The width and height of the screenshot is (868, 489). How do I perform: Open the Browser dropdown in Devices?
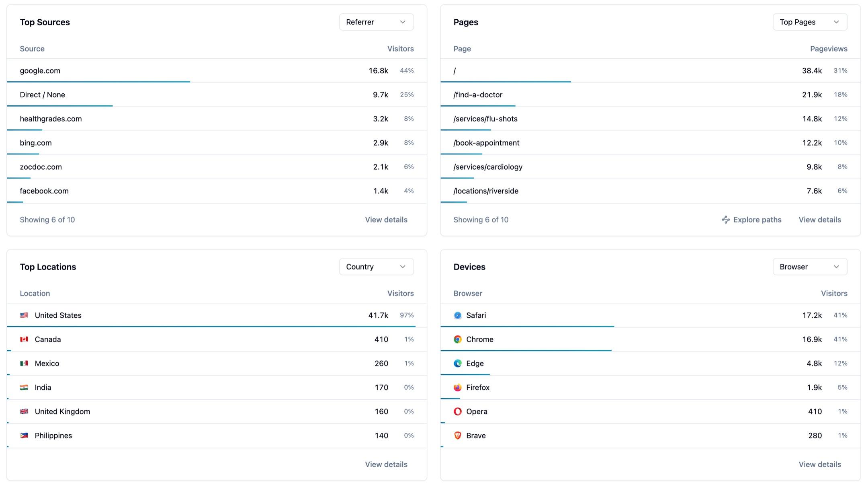pos(810,267)
